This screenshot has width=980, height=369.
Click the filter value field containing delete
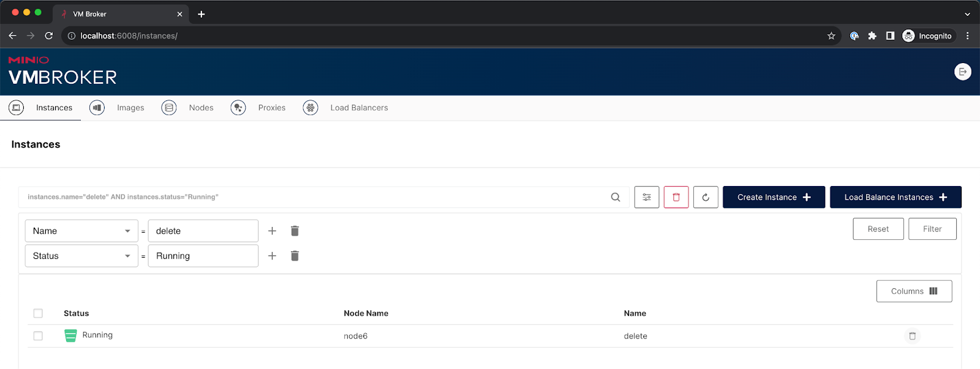tap(203, 231)
